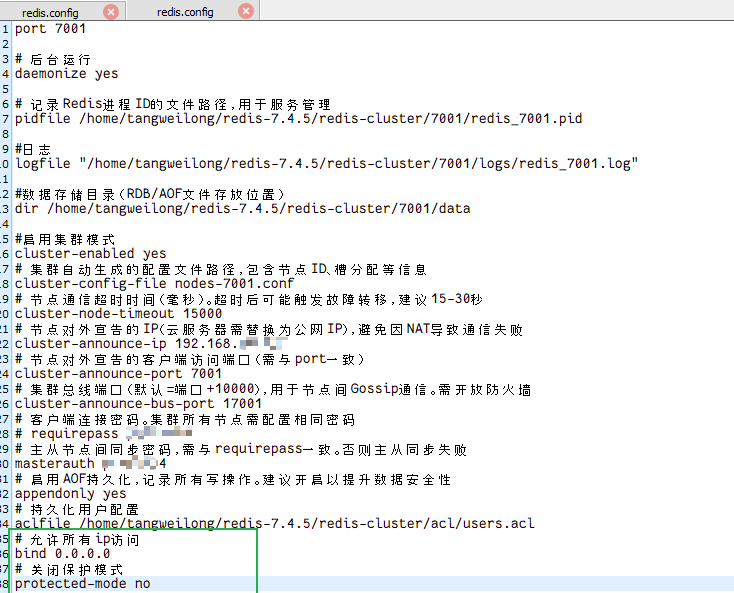The height and width of the screenshot is (593, 734).
Task: Click the comment '#日志'
Action: point(33,149)
